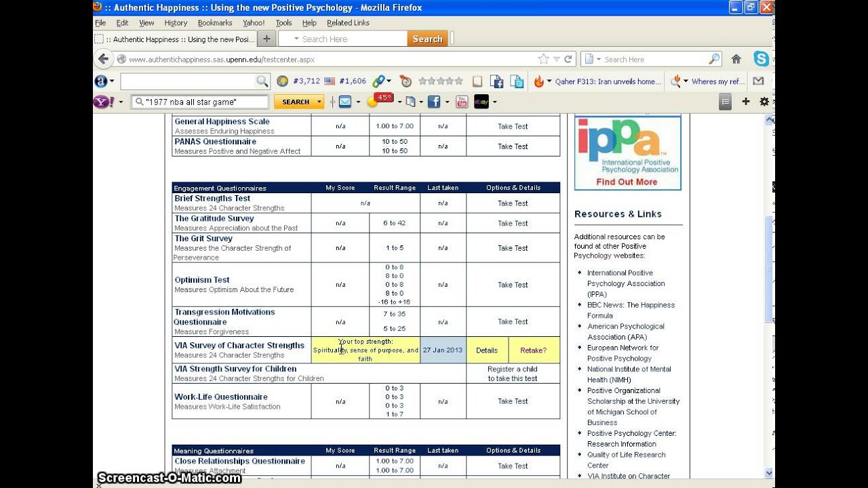This screenshot has width=868, height=488.
Task: Open BBC News: The Happiness Formula link
Action: (x=631, y=310)
